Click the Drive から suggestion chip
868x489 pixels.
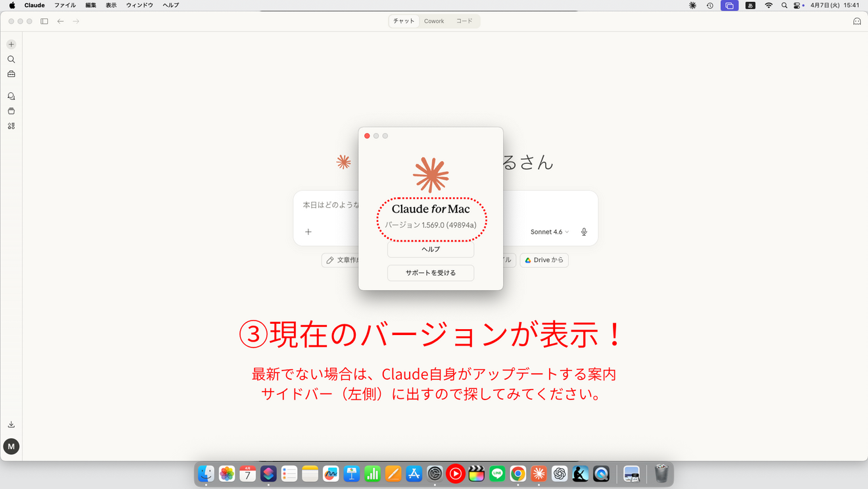tap(544, 260)
